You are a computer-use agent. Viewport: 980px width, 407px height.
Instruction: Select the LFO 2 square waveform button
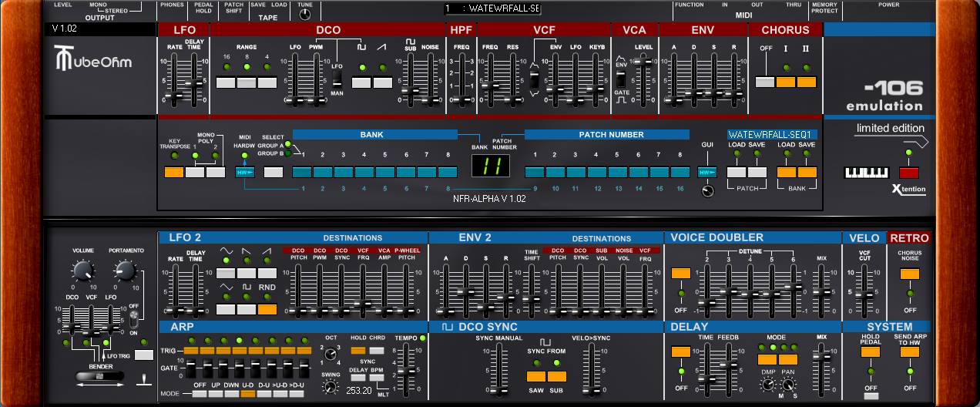[247, 309]
